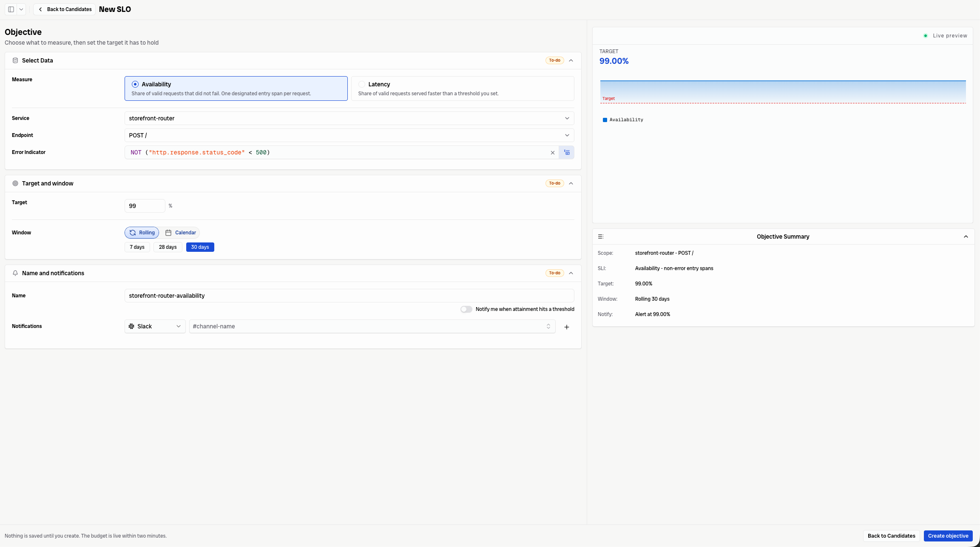Focus the Target percentage field
Image resolution: width=980 pixels, height=547 pixels.
145,206
